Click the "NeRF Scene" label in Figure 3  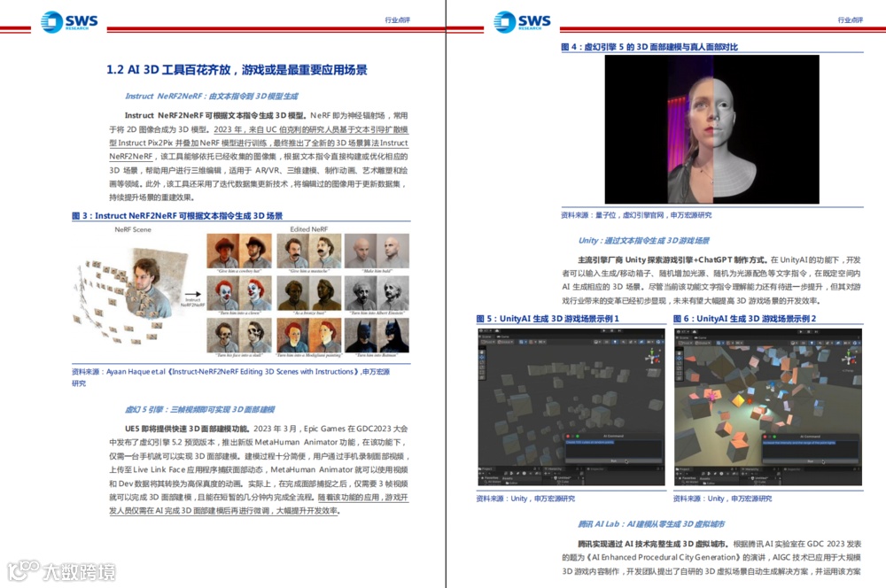pyautogui.click(x=133, y=229)
